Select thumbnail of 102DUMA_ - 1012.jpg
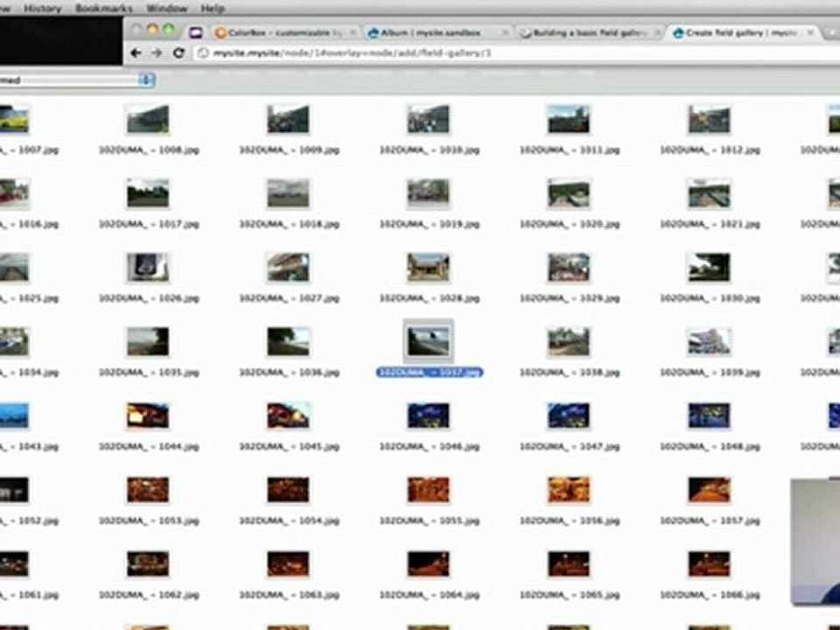840x630 pixels. (709, 119)
